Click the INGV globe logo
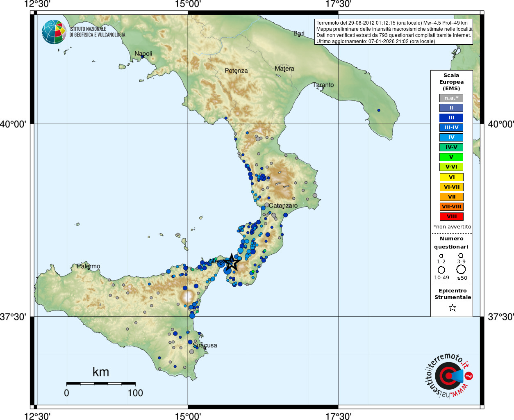 click(x=54, y=32)
